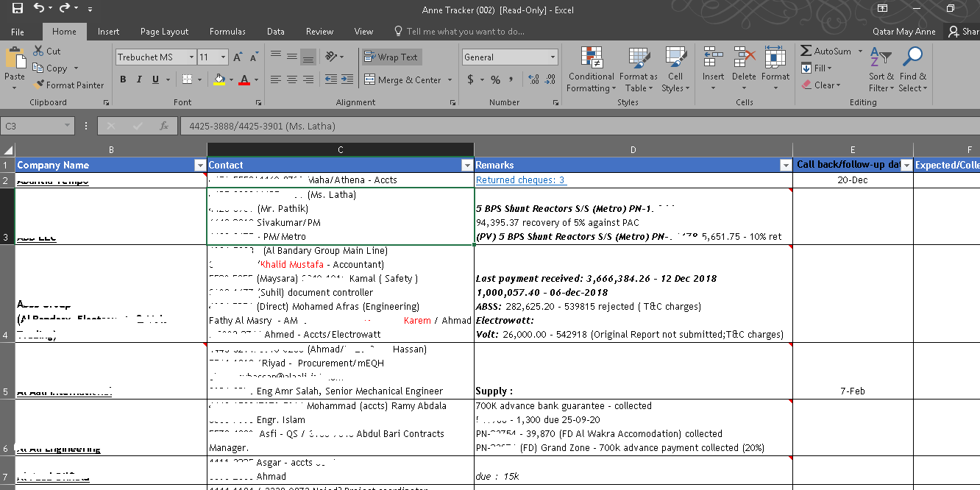The image size is (980, 490).
Task: Open Company Name column filter dropdown
Action: pos(199,166)
